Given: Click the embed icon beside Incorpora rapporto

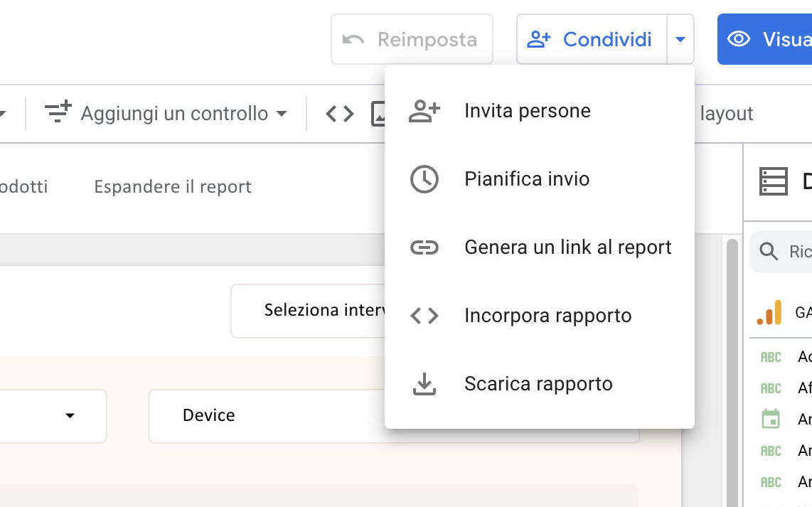Looking at the screenshot, I should tap(424, 316).
